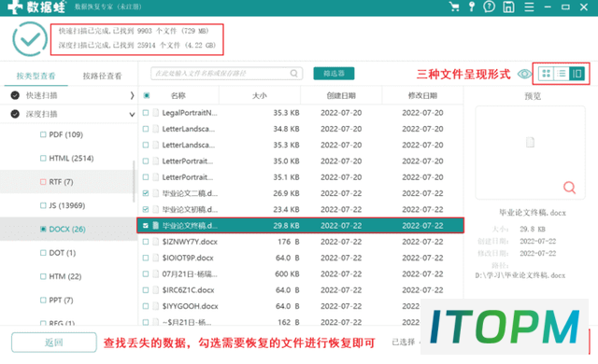
Task: Uncheck the 毕业论文初稿 file checkbox
Action: [146, 209]
